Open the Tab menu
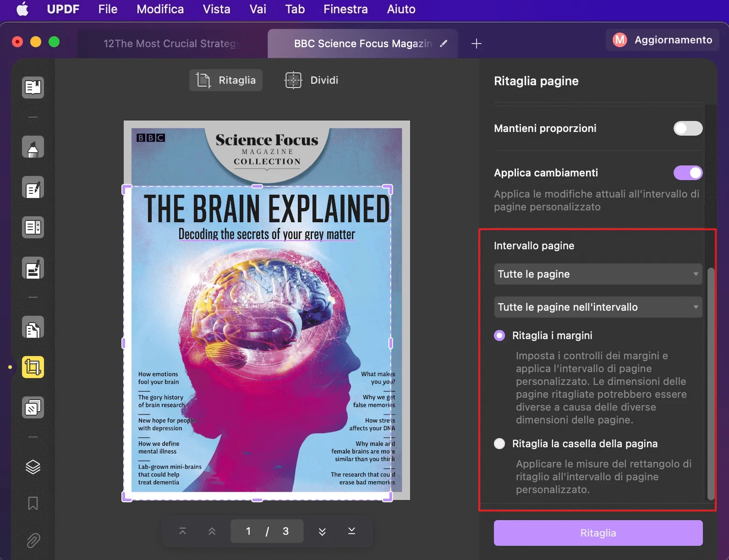 (x=295, y=9)
